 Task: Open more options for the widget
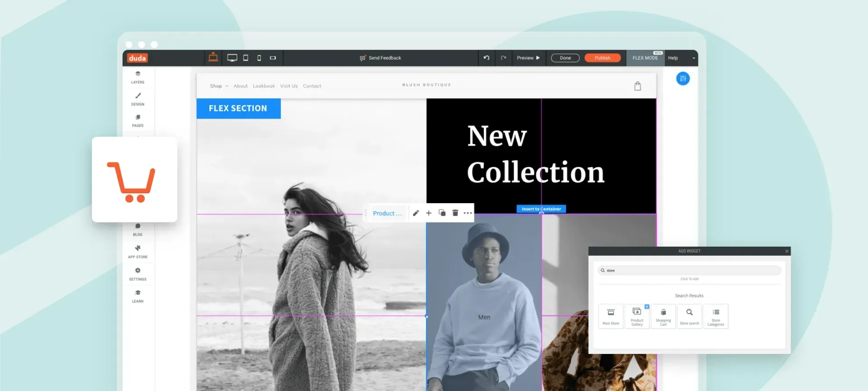point(468,213)
